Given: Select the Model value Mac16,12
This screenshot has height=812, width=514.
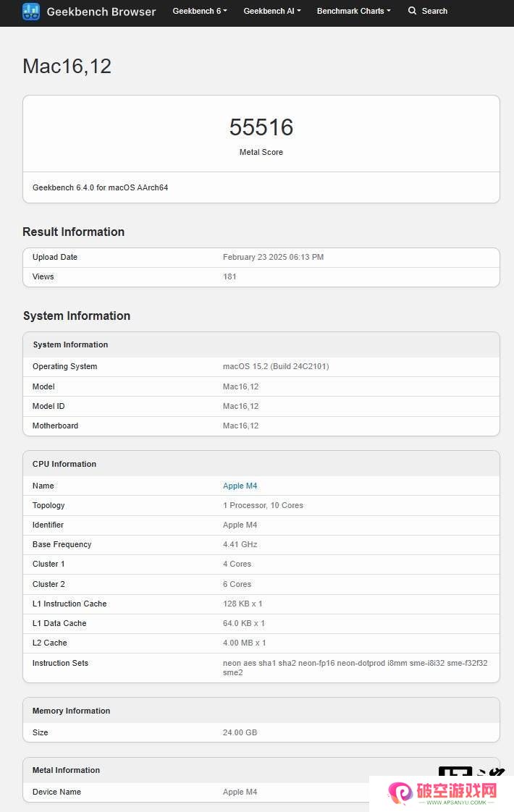Looking at the screenshot, I should coord(240,386).
